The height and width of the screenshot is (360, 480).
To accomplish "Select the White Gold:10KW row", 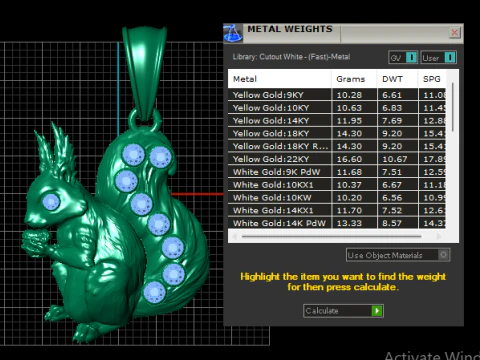I will click(x=337, y=197).
